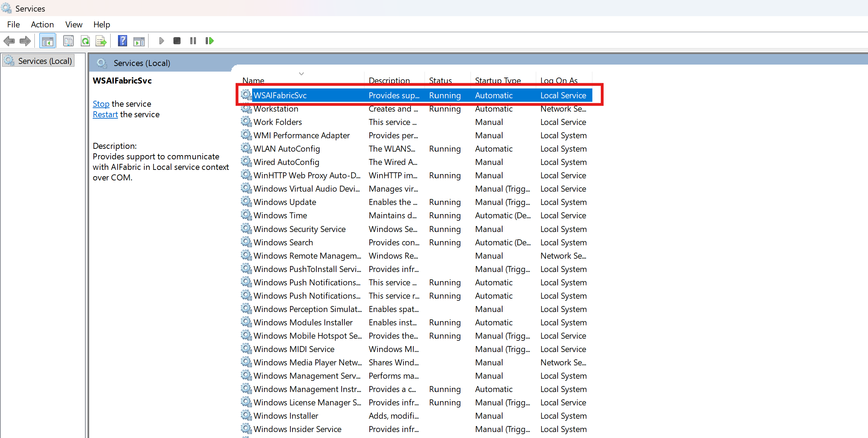Click the gear icon beside Windows Update
The height and width of the screenshot is (438, 868).
pyautogui.click(x=246, y=202)
